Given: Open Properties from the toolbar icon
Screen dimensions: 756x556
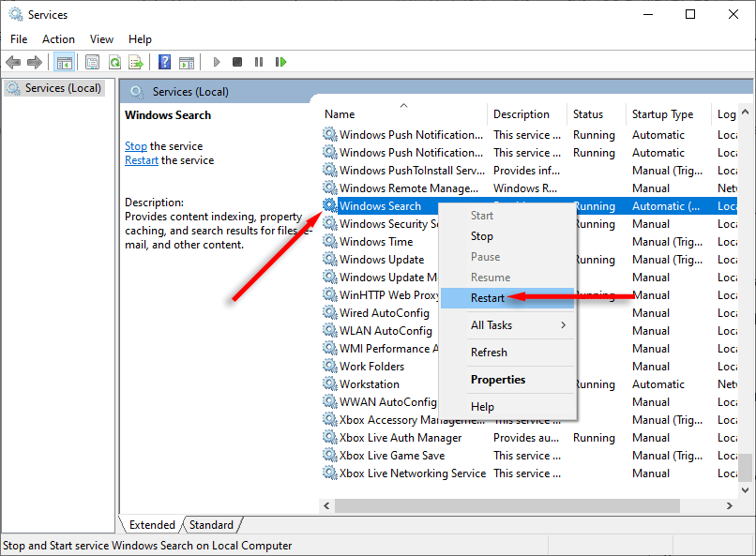Looking at the screenshot, I should (x=92, y=62).
